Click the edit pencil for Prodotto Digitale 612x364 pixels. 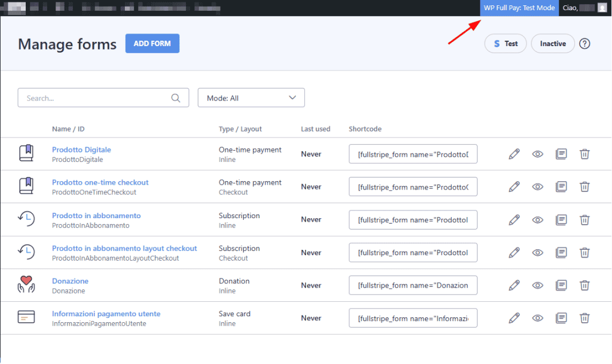[x=514, y=154]
